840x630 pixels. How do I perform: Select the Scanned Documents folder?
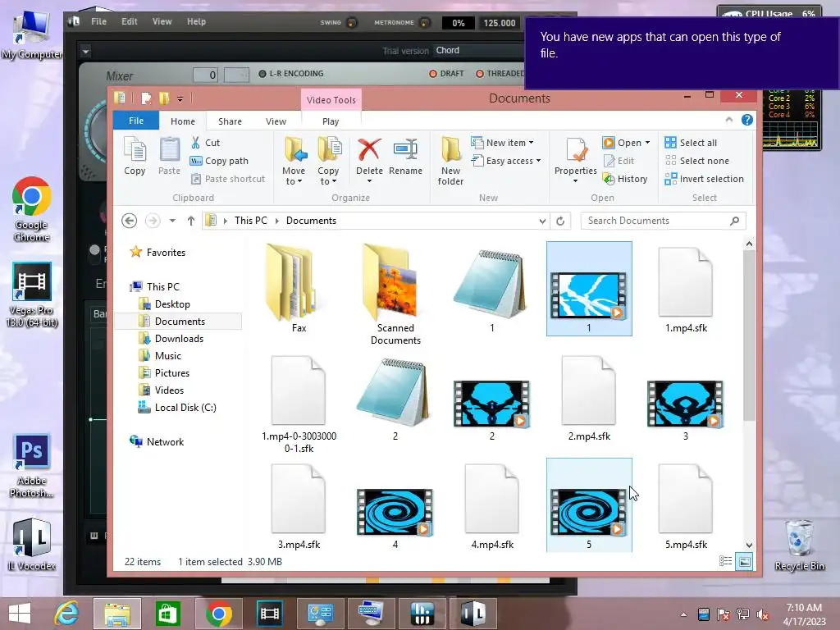(x=395, y=294)
